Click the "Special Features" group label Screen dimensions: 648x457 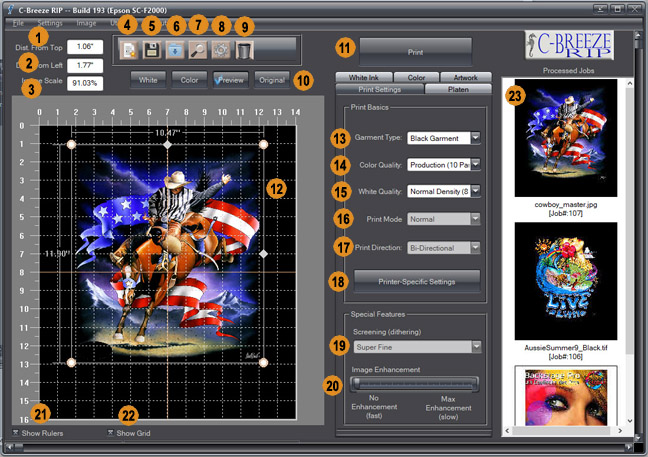[x=378, y=314]
